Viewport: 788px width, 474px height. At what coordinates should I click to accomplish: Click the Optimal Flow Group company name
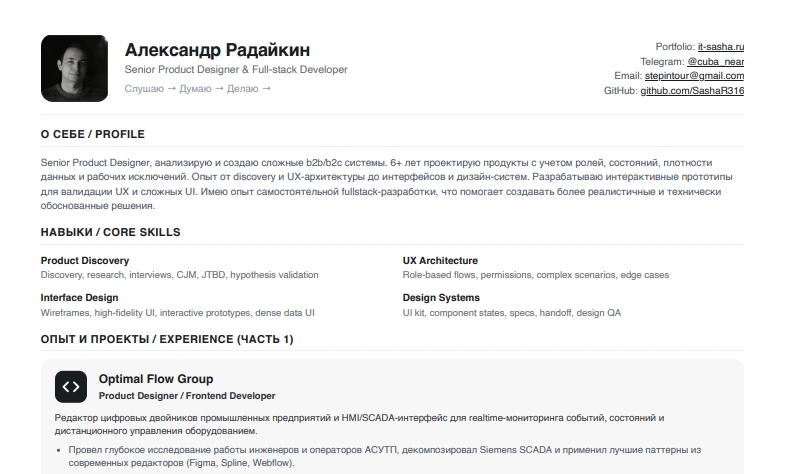pos(156,379)
